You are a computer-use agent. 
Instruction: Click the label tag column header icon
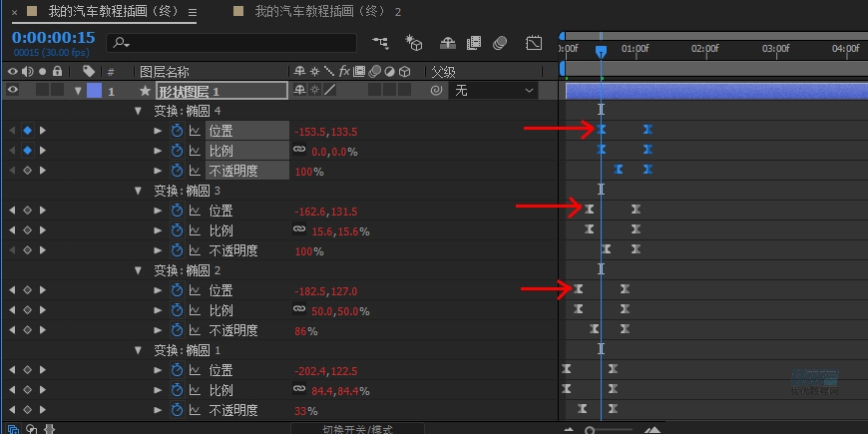[x=89, y=71]
